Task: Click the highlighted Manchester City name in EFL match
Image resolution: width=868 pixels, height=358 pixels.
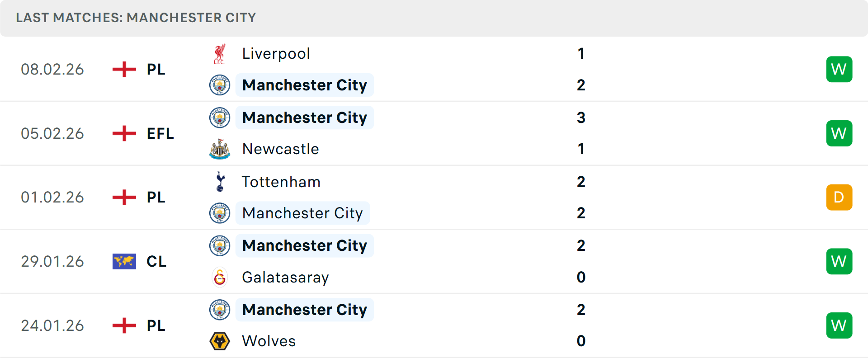Action: (305, 118)
